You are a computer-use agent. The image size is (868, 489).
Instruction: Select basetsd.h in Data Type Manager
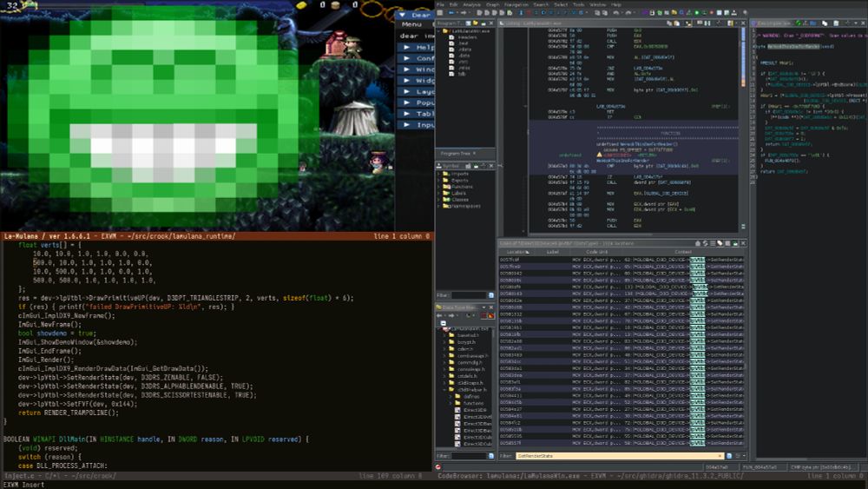468,335
